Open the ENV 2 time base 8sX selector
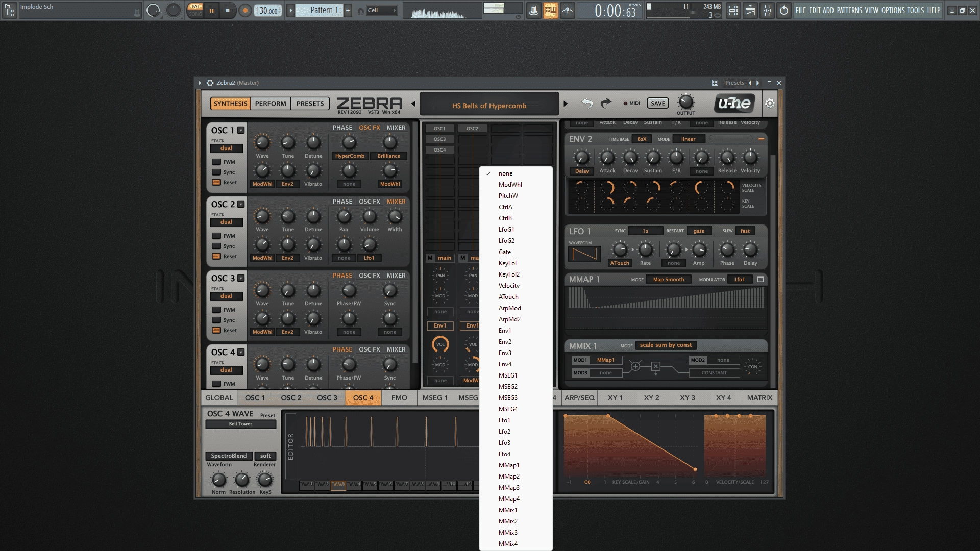Image resolution: width=980 pixels, height=551 pixels. (x=642, y=139)
